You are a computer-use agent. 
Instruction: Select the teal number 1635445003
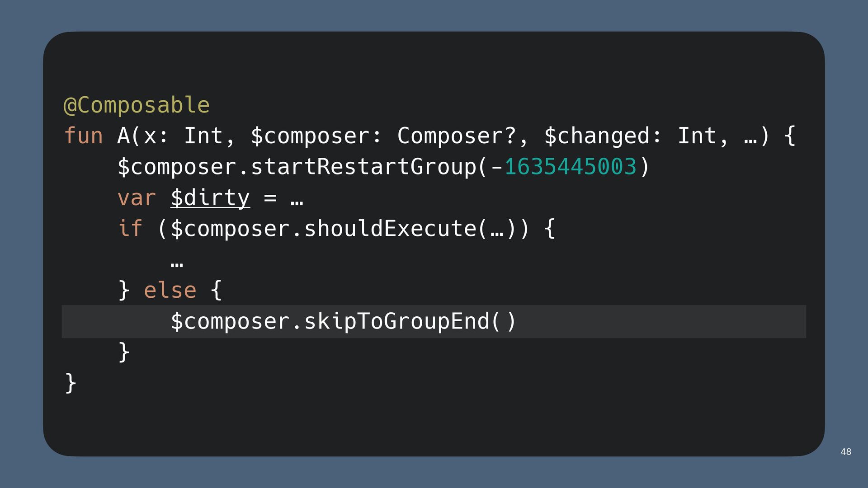570,167
